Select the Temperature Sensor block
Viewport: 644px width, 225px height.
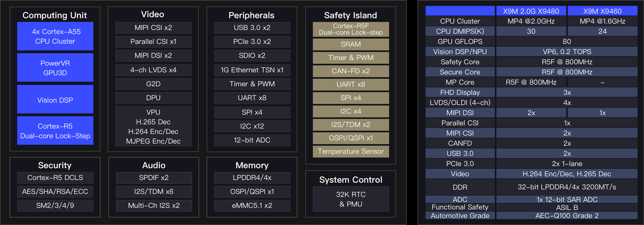coord(351,152)
